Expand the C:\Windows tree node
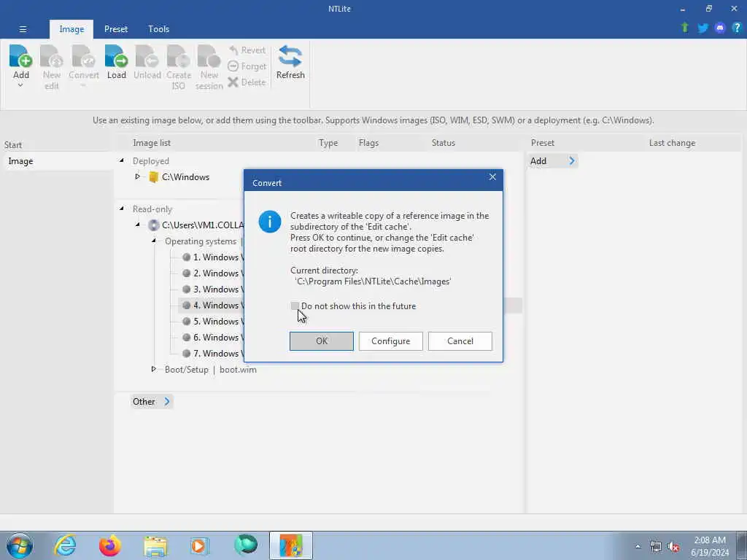Screen dimensions: 747x560 (x=137, y=176)
